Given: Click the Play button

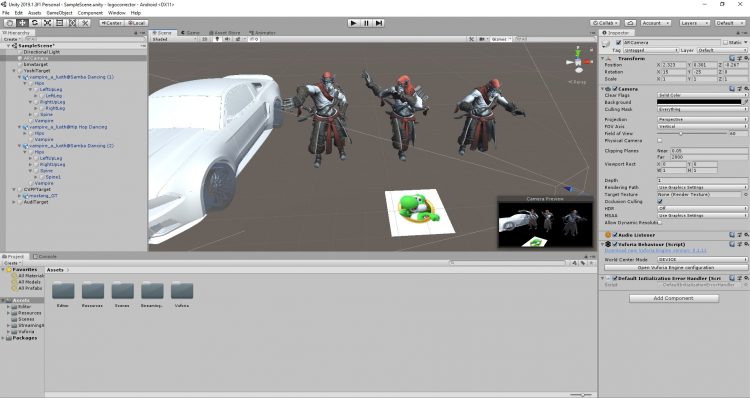Looking at the screenshot, I should tap(353, 22).
